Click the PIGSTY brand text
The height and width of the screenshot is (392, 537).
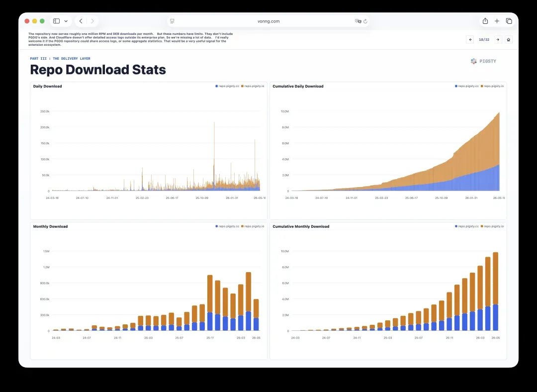(488, 61)
